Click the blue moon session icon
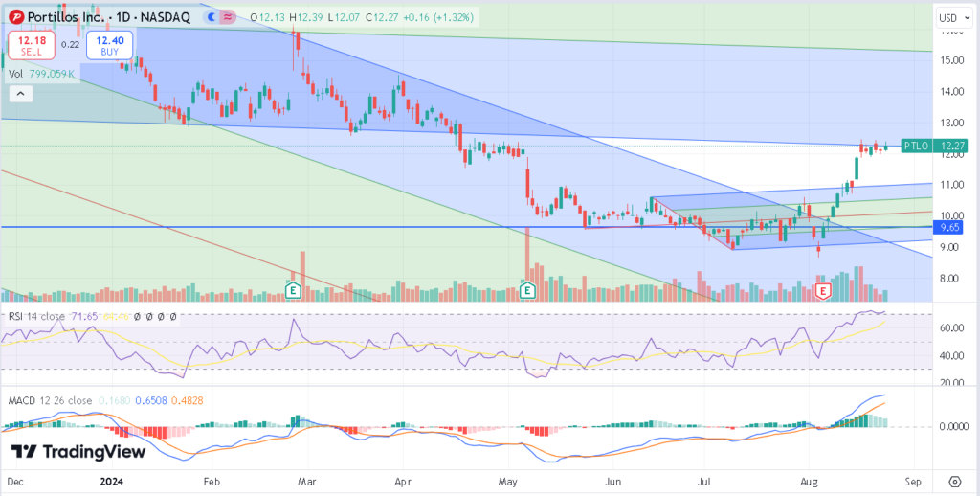980x496 pixels. (212, 17)
